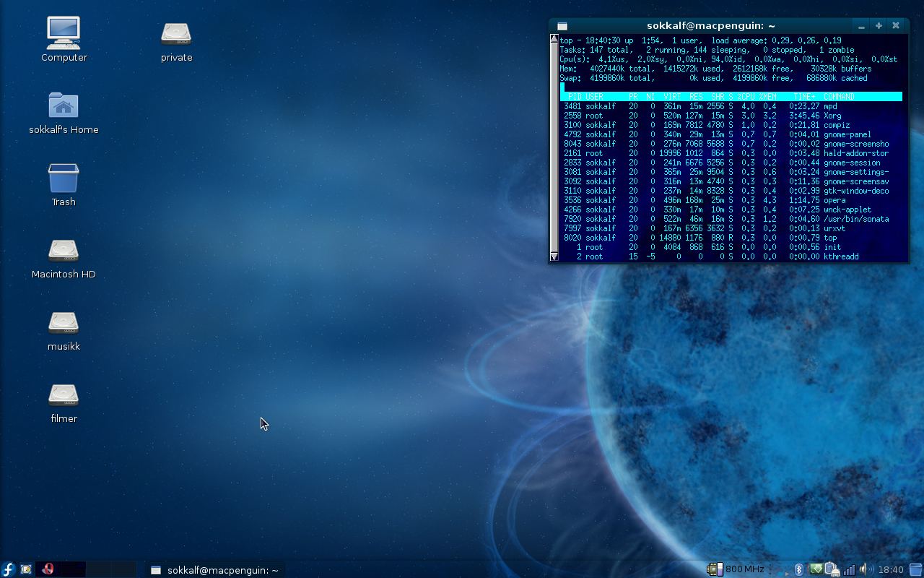Screen dimensions: 924x578
Task: Click the top process row PID 8020
Action: [x=731, y=238]
